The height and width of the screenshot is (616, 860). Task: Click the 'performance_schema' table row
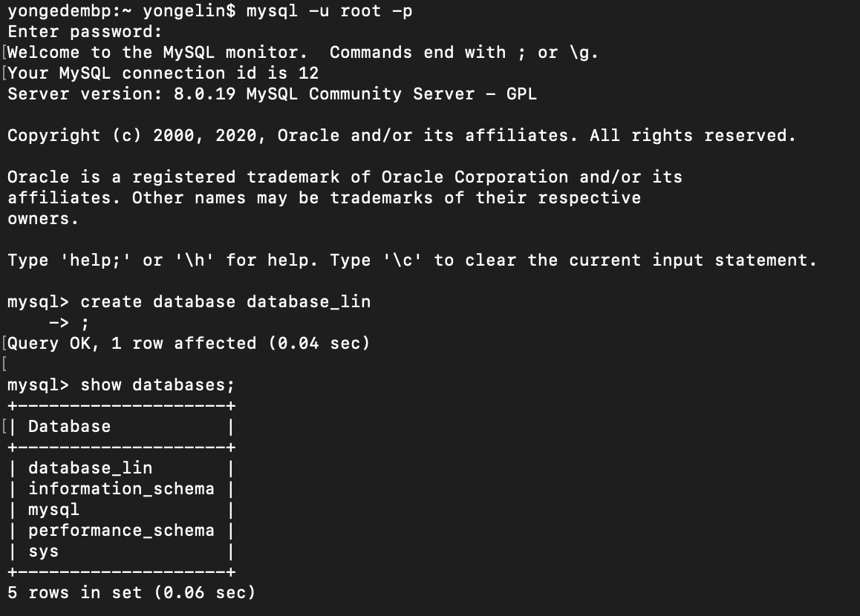121,531
